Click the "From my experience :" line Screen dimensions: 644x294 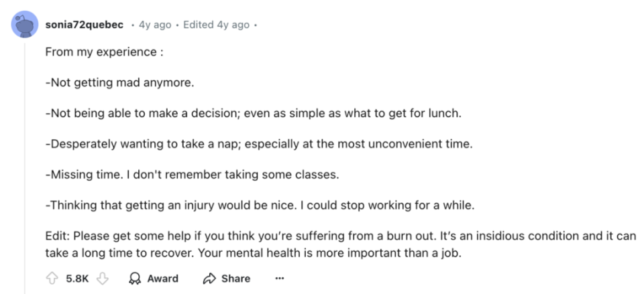click(x=105, y=52)
